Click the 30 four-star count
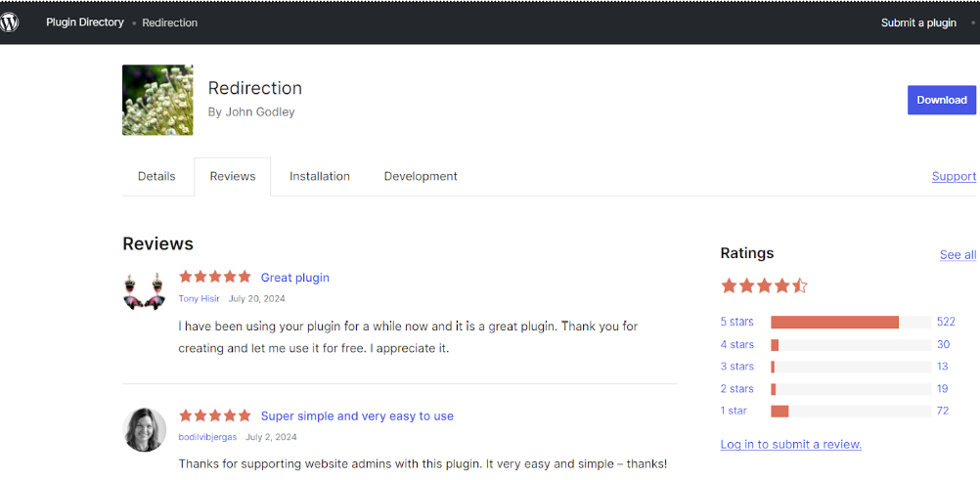 tap(943, 344)
